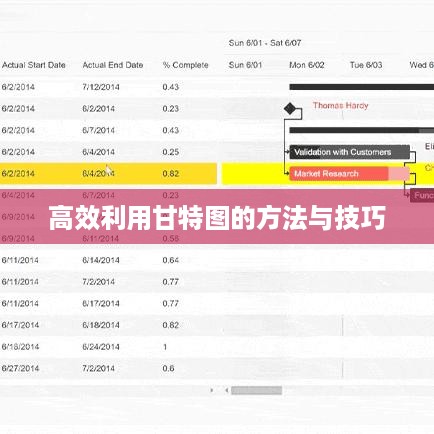Image resolution: width=434 pixels, height=434 pixels.
Task: Click the summary bar in the 7/12/2014 row
Action: [362, 87]
